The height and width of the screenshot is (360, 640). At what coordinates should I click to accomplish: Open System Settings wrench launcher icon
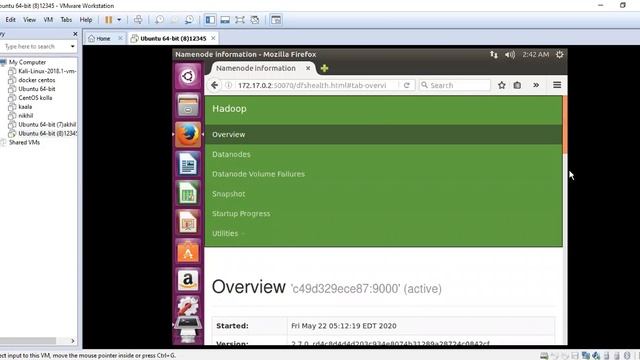point(188,307)
